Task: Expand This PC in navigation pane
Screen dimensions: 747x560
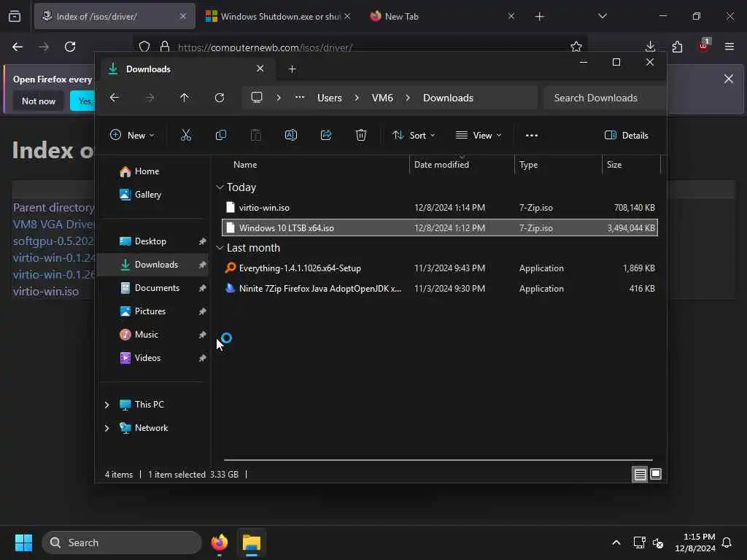Action: (107, 405)
